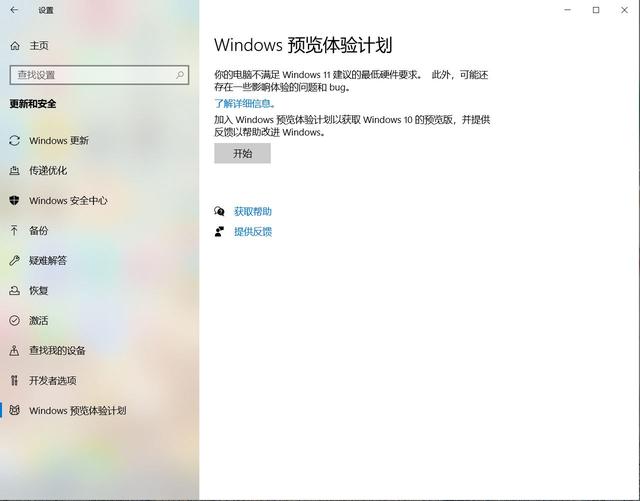
Task: Click the Windows 预览体验计划 page title
Action: [x=303, y=45]
